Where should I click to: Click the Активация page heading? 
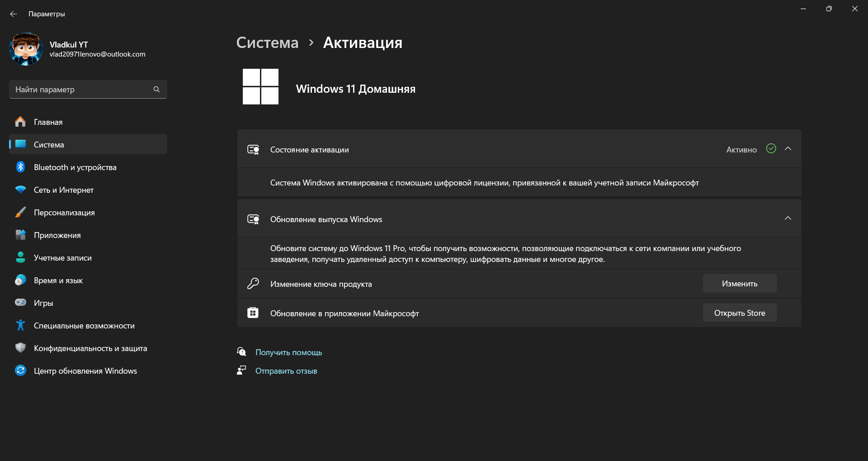click(x=363, y=43)
